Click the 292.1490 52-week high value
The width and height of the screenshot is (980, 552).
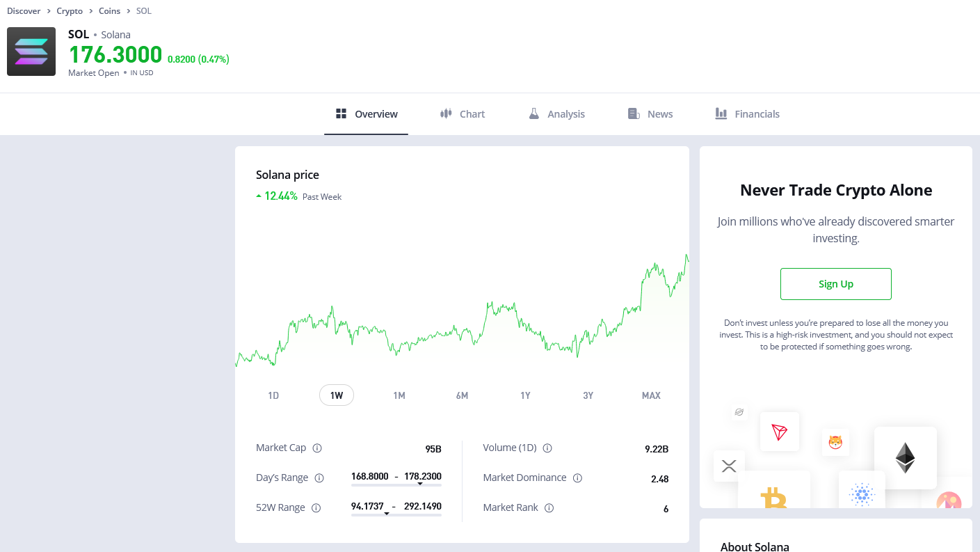point(423,506)
